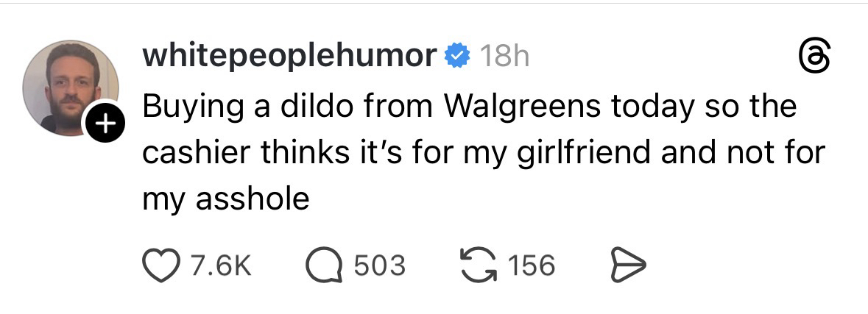Screen dimensions: 868x314
Task: Like the post with the heart icon
Action: tap(162, 265)
